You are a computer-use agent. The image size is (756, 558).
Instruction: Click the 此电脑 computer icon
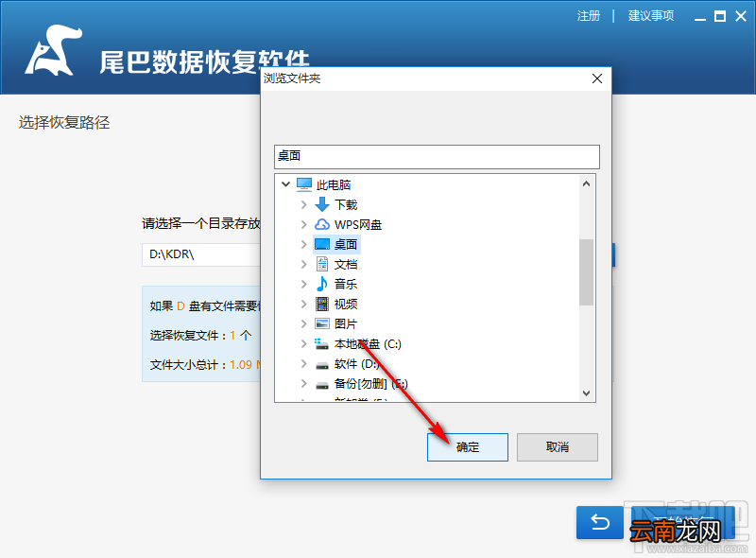(x=304, y=184)
